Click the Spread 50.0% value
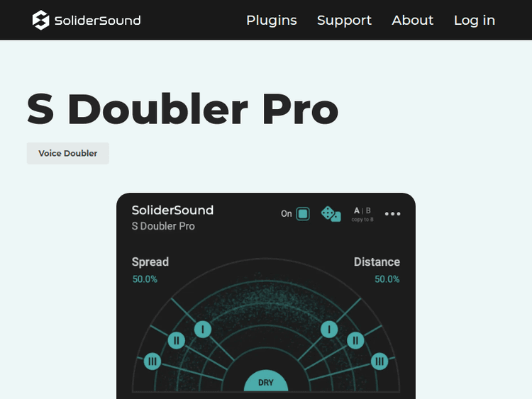 (145, 279)
